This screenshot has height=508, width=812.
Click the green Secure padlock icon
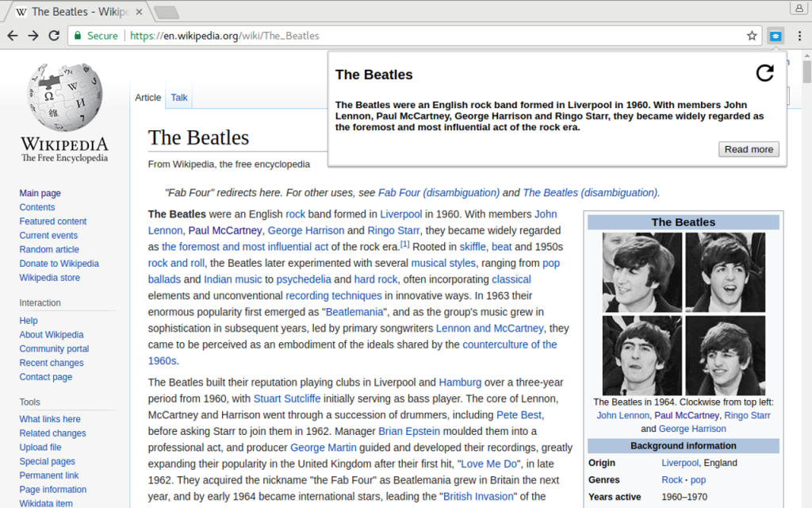[x=78, y=36]
